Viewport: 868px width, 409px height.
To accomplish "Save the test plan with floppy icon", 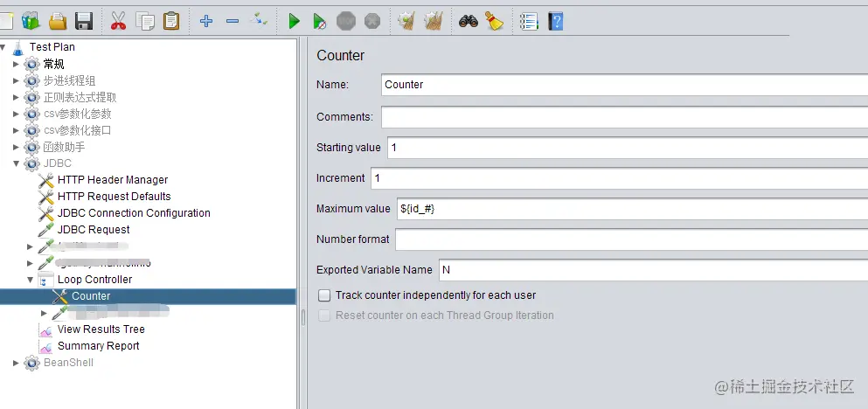I will coord(84,21).
